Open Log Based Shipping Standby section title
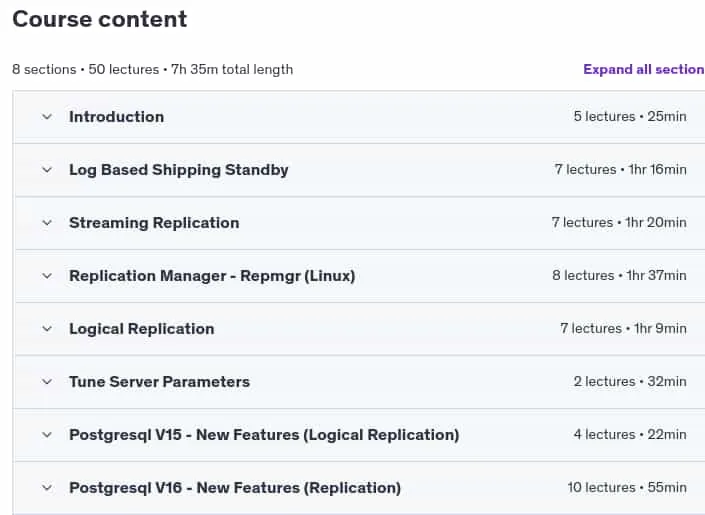 [x=178, y=170]
